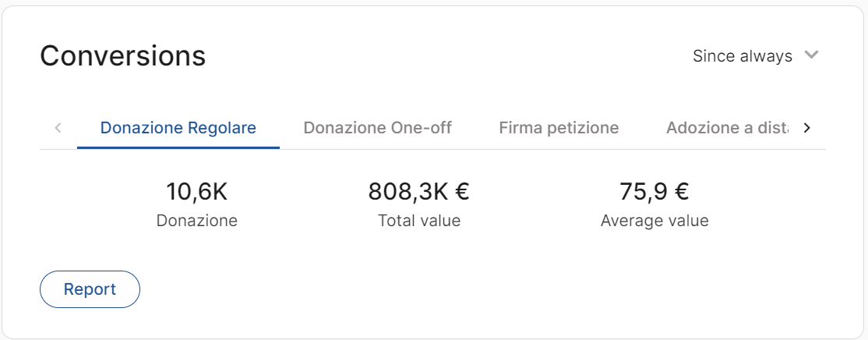Click the Total value label
The image size is (868, 340).
point(418,221)
